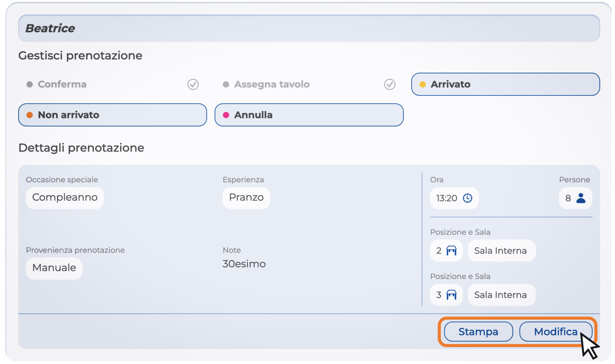Mark reservation as Arrivato
This screenshot has width=615, height=364.
pyautogui.click(x=505, y=84)
